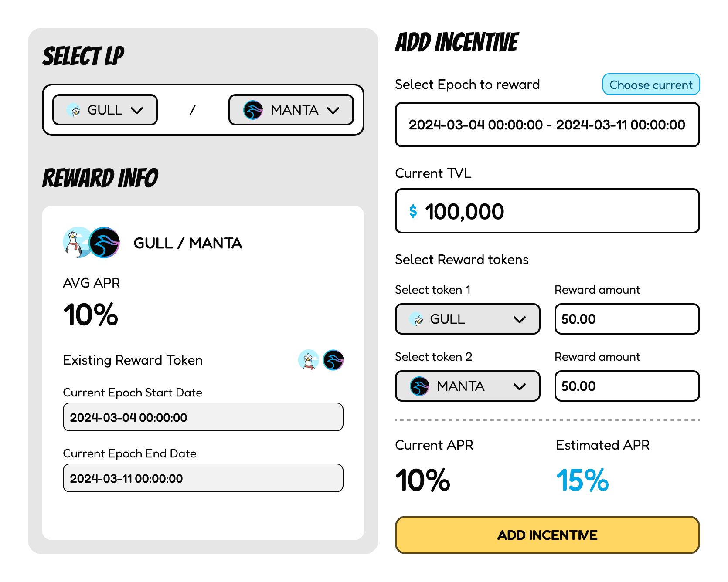
Task: Select the Reward Info section heading
Action: [x=100, y=177]
